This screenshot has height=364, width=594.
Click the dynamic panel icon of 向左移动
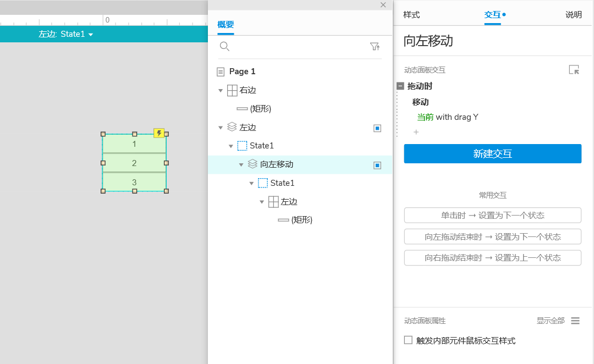[x=252, y=164]
